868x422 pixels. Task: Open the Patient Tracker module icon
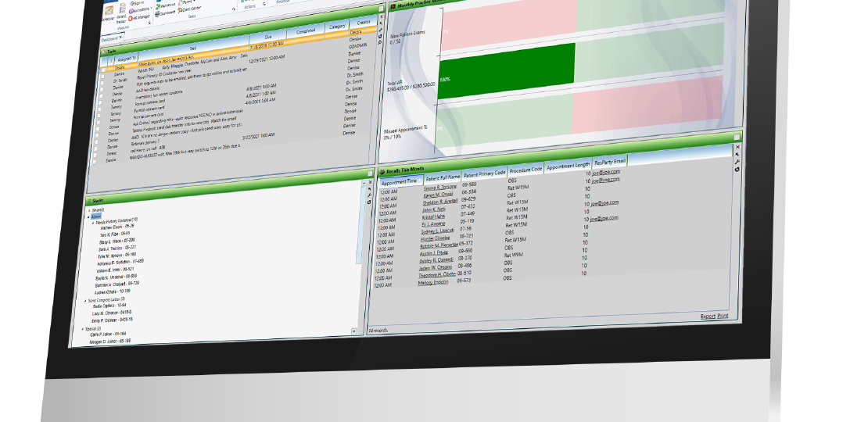[121, 14]
